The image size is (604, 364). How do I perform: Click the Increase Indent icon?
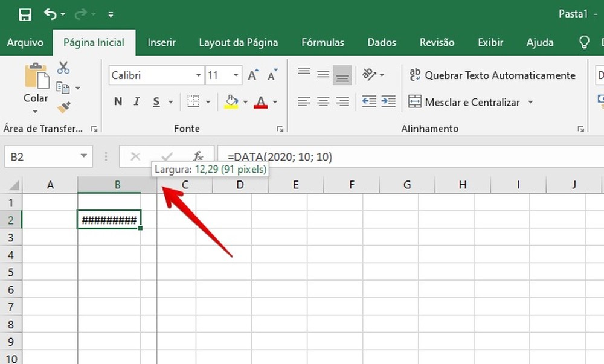coord(388,101)
